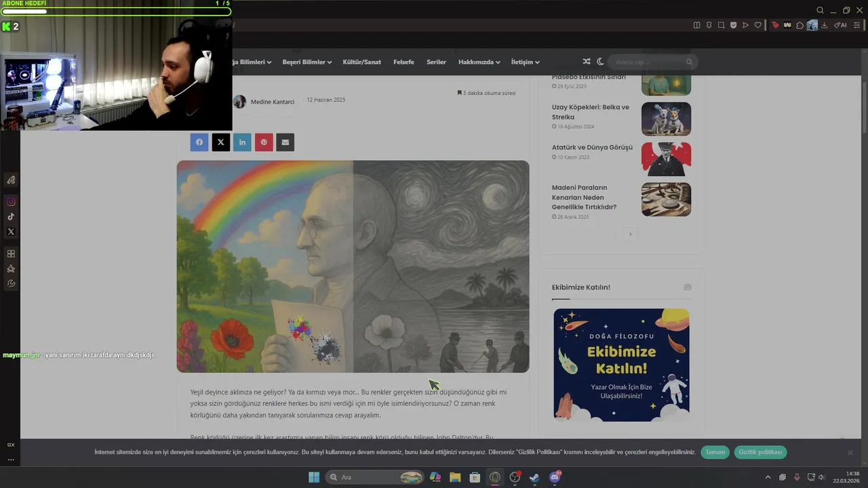This screenshot has height=488, width=868.
Task: Click the browser search magnifier in the title bar
Action: (820, 10)
